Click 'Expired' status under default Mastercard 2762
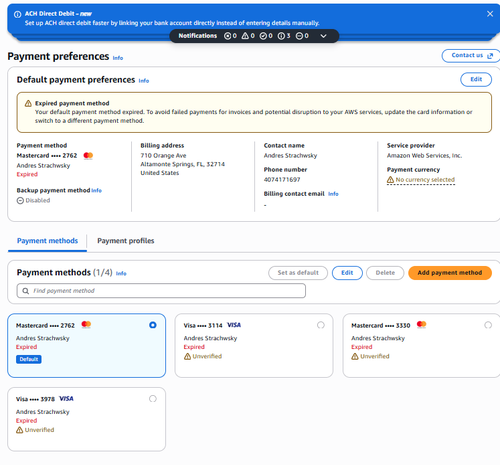 27,174
